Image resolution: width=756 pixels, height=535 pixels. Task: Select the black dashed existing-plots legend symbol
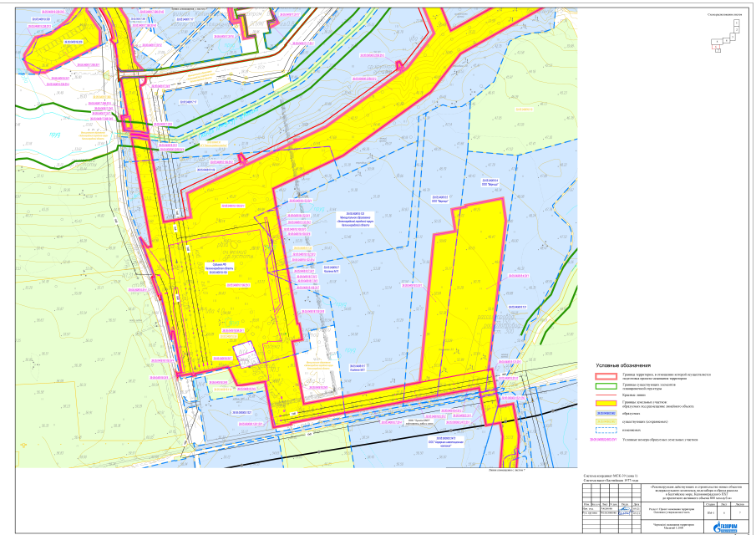coord(605,422)
